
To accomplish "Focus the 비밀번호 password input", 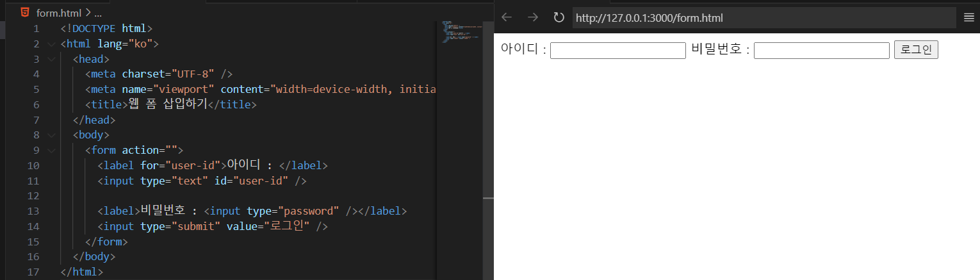I will [x=822, y=51].
